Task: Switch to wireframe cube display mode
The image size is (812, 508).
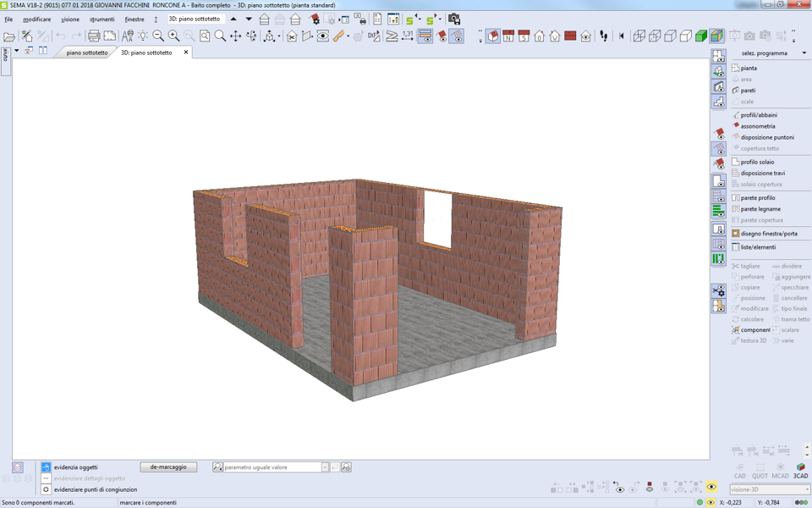Action: coord(639,36)
